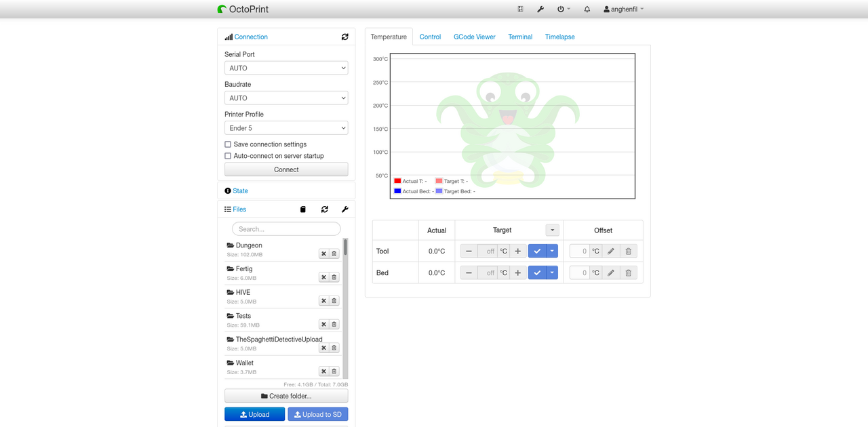
Task: Click move icon for Tests folder
Action: pyautogui.click(x=323, y=325)
